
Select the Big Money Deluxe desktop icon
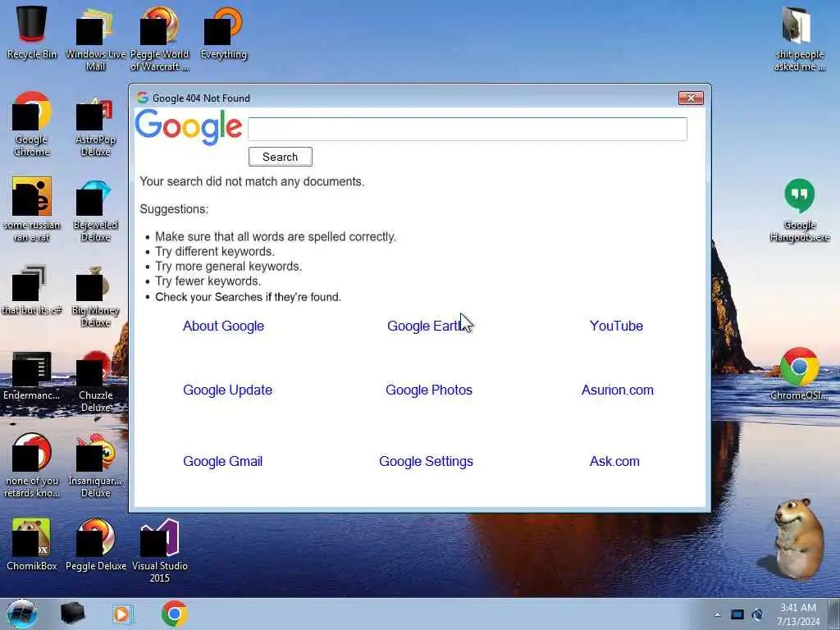95,295
